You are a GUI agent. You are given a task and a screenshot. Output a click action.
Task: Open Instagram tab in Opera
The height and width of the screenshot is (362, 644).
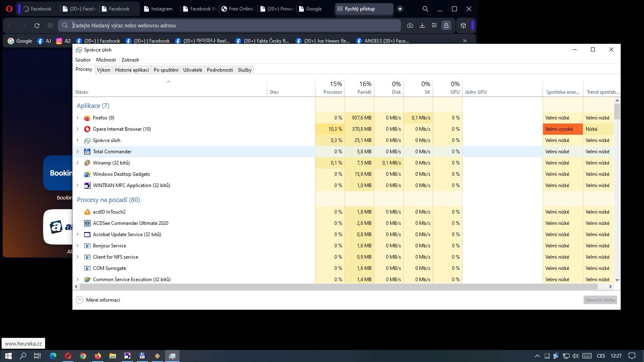[x=158, y=9]
